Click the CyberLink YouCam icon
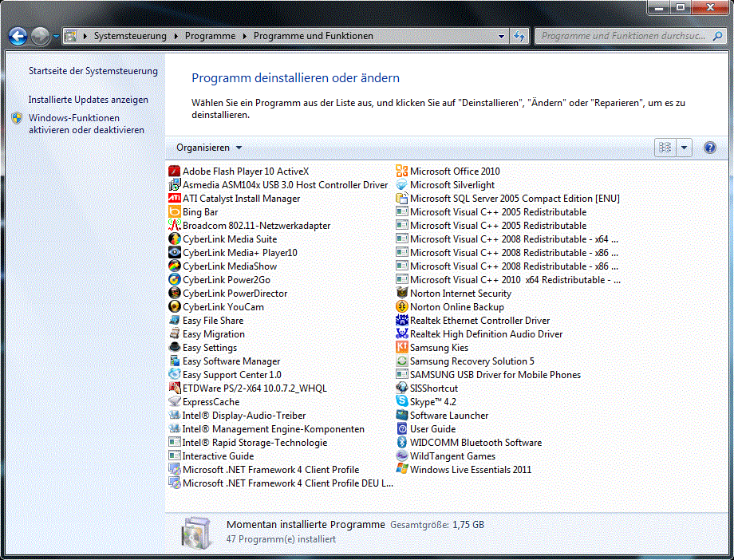734x560 pixels. coord(175,307)
